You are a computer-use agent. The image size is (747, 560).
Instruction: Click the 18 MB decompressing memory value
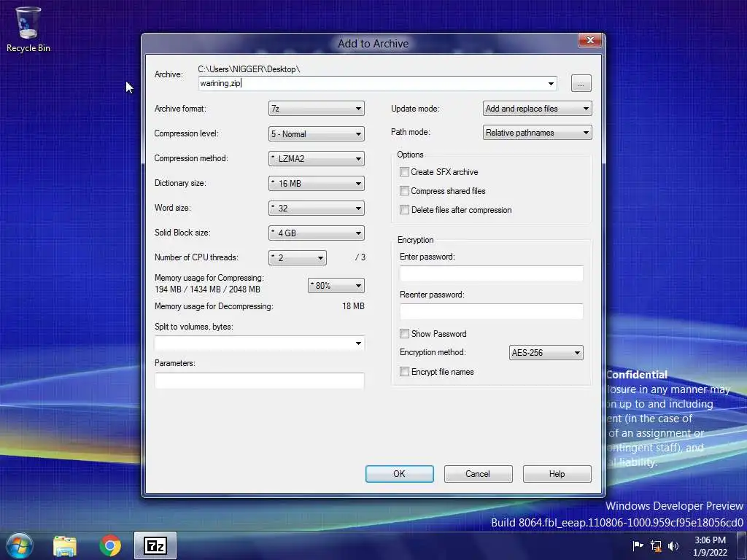353,306
